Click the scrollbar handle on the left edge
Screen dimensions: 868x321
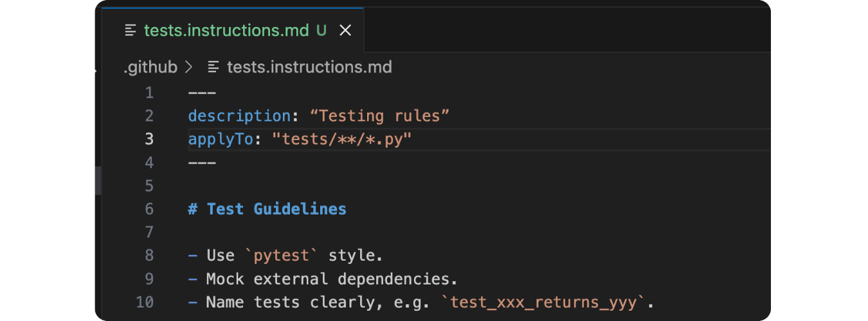pyautogui.click(x=98, y=180)
